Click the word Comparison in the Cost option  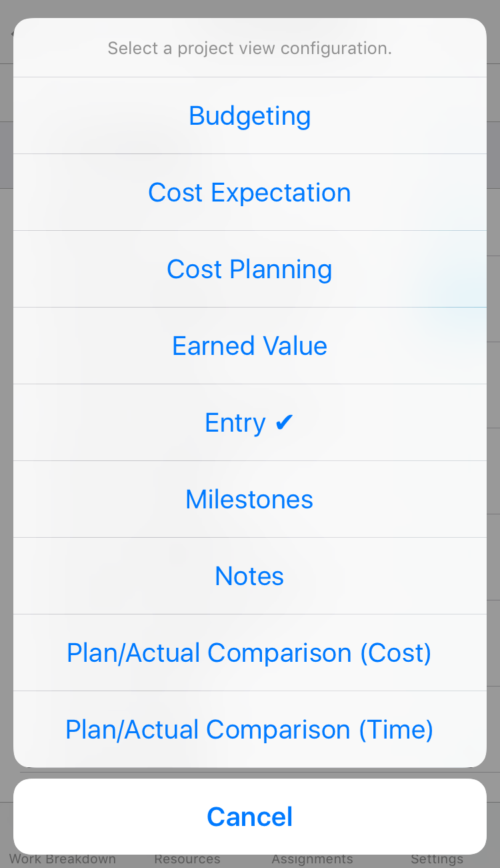(x=279, y=653)
